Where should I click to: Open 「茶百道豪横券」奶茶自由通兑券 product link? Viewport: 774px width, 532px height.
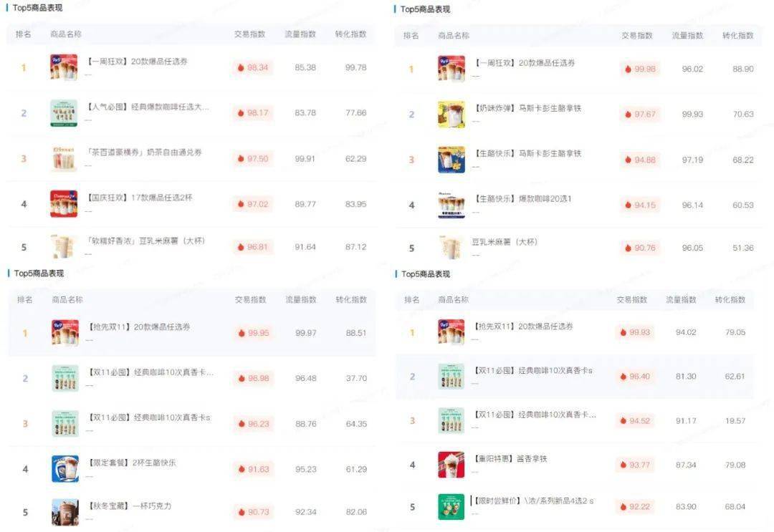[144, 153]
